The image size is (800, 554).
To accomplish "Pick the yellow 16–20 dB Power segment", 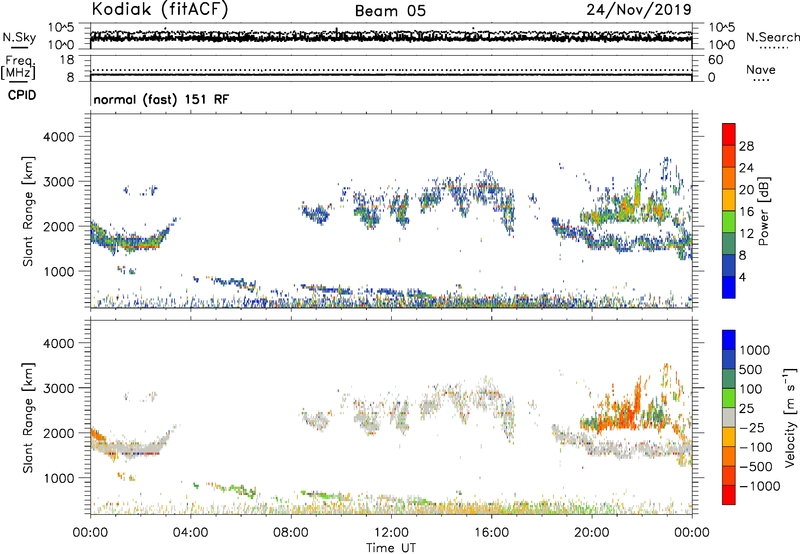I will point(729,199).
